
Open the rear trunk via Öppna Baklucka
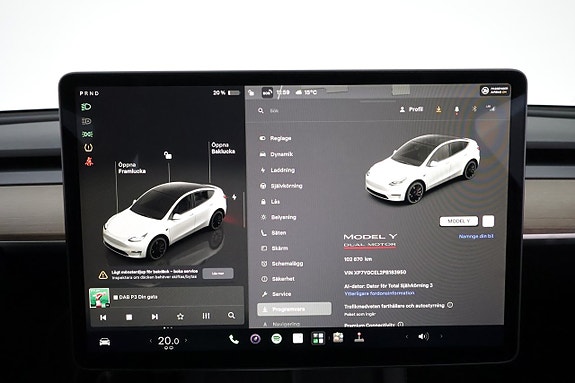[x=223, y=148]
